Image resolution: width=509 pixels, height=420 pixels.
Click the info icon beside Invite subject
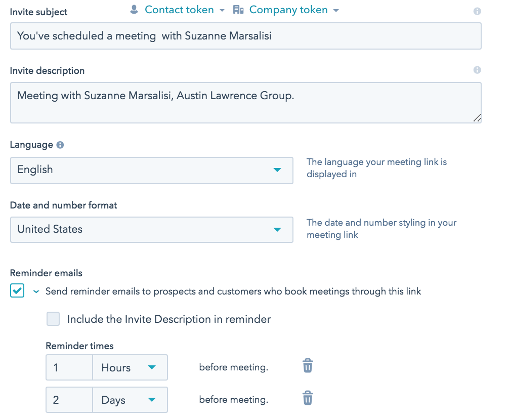click(477, 11)
